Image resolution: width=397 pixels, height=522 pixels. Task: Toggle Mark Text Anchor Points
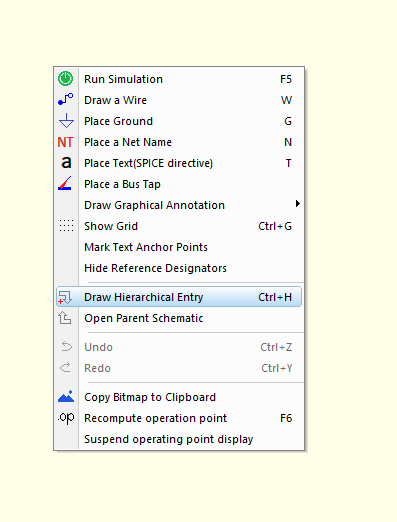[179, 247]
